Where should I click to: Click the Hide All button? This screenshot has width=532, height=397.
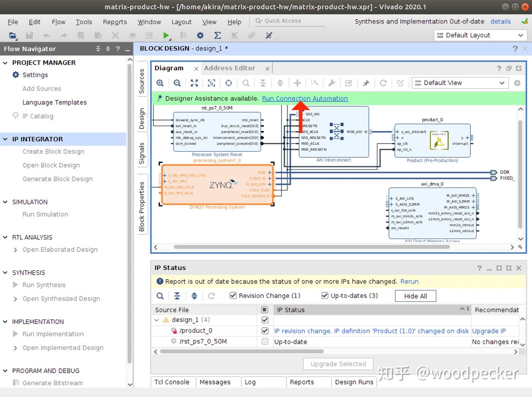pos(415,296)
